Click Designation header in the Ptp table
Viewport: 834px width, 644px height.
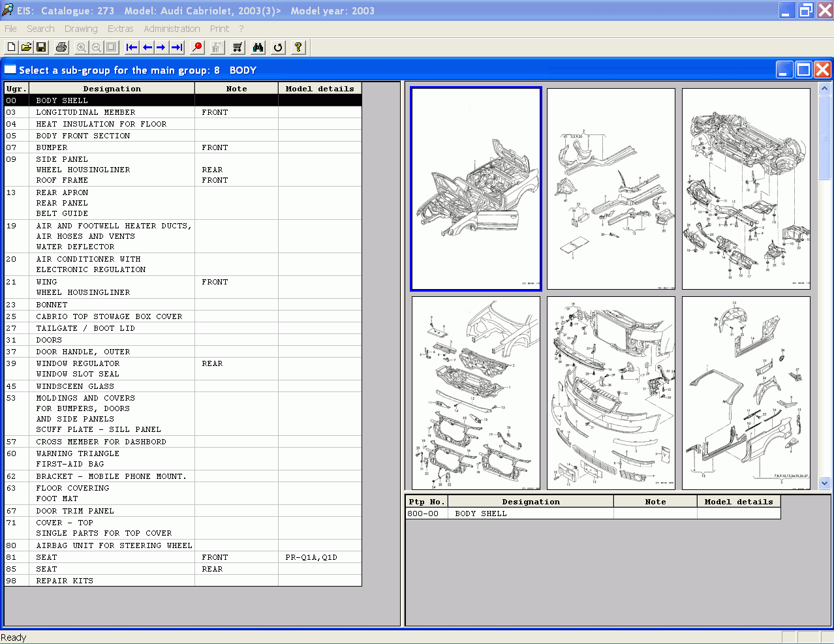point(531,502)
